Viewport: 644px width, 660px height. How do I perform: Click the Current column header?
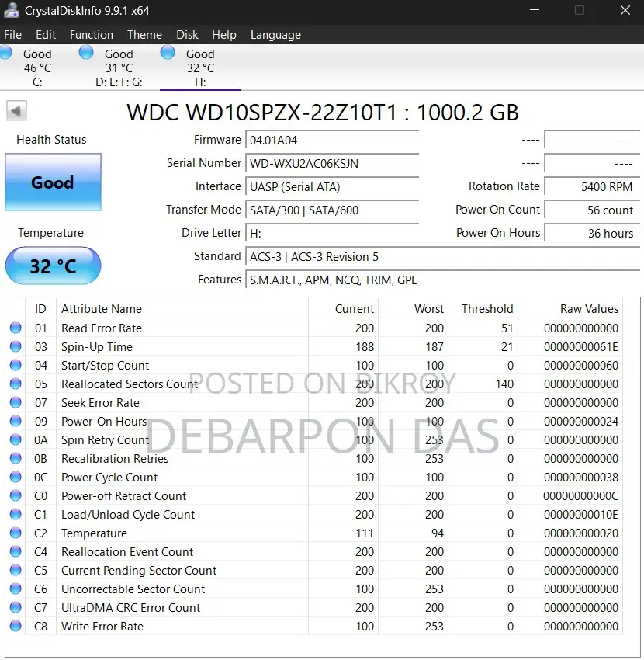[x=343, y=308]
